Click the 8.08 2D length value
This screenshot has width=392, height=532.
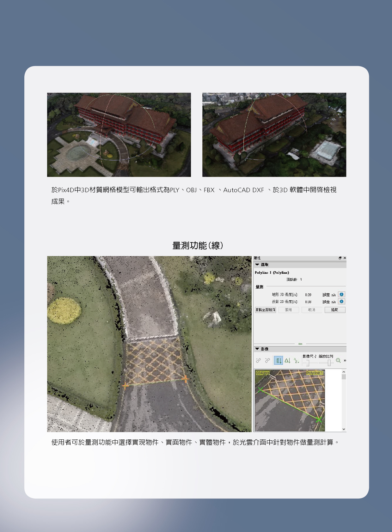pos(308,302)
